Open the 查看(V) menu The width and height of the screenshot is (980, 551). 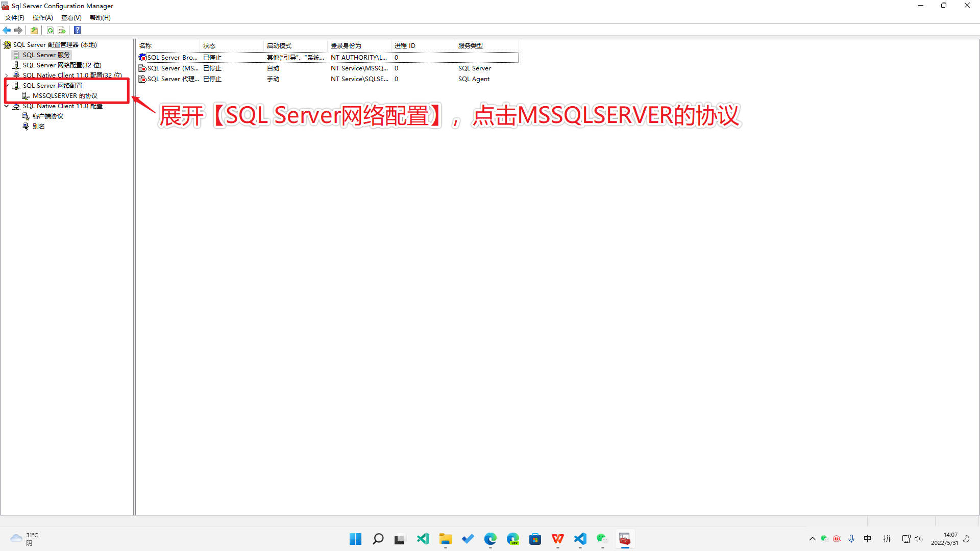pos(71,17)
